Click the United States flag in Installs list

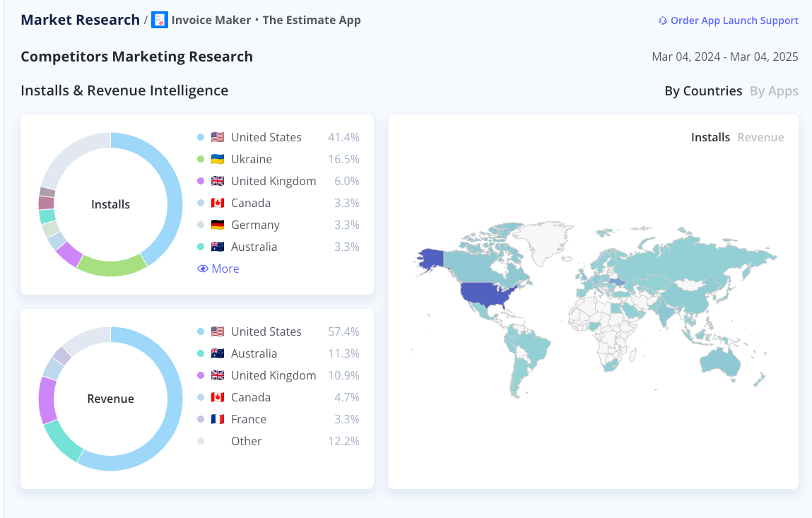[218, 137]
